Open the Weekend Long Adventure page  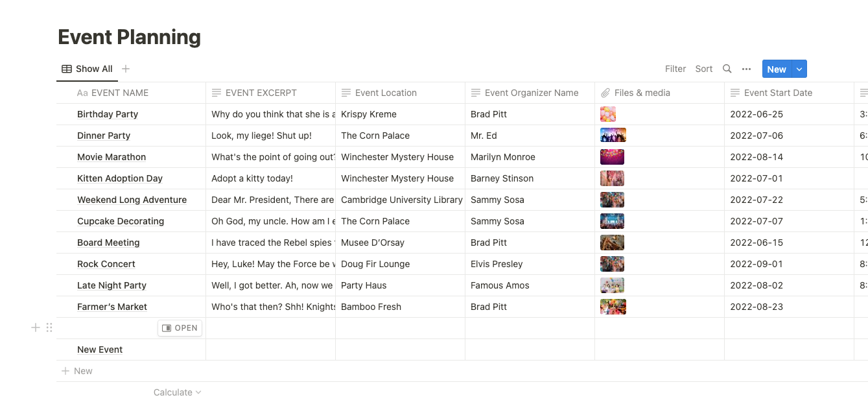[x=132, y=200]
